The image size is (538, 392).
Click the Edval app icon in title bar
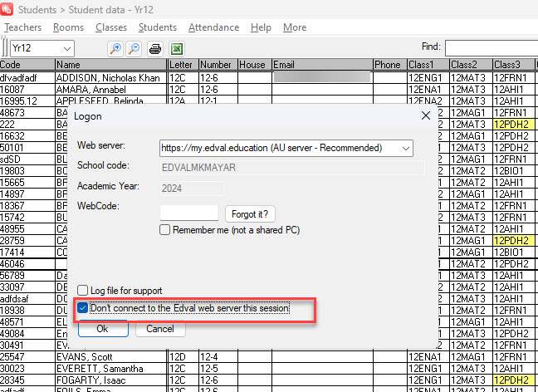[x=7, y=8]
